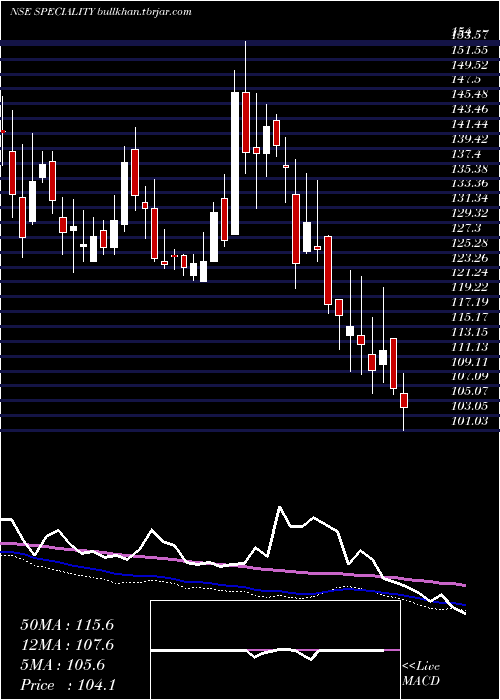
Task: Click the <<Live MACD label
Action: [421, 673]
